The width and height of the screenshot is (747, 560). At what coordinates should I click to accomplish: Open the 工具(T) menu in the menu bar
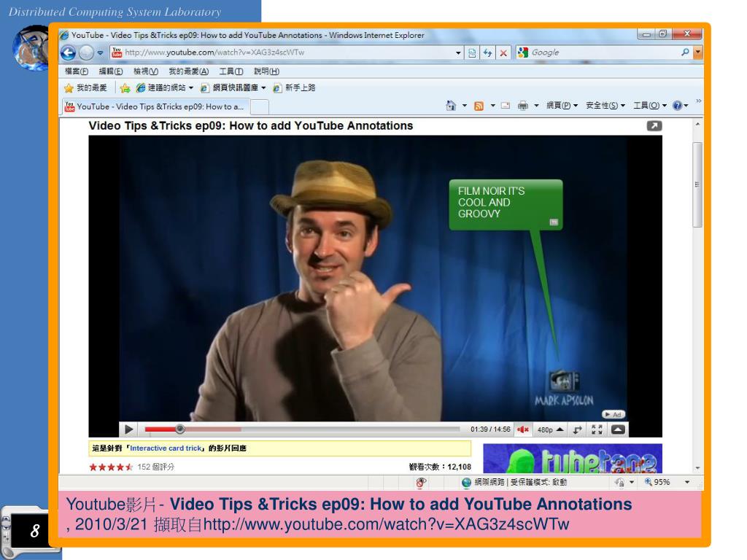[x=231, y=71]
